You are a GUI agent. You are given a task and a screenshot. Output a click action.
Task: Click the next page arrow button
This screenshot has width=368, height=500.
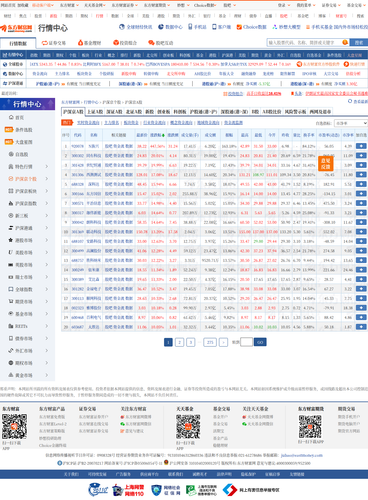point(224,342)
